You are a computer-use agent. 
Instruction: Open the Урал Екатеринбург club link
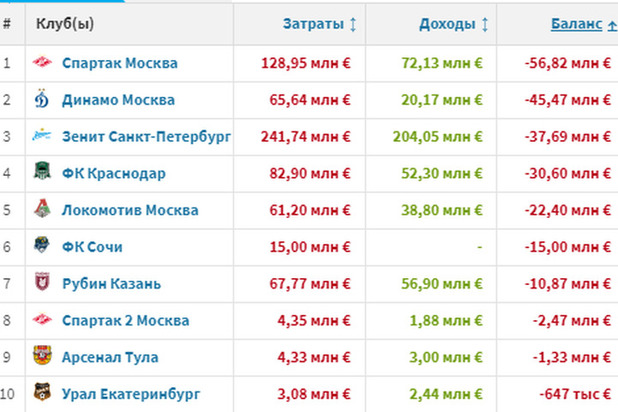coord(131,394)
